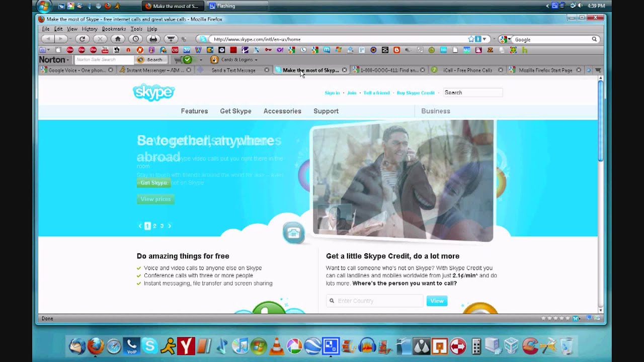The height and width of the screenshot is (362, 644).
Task: Click the blue View button
Action: click(437, 301)
